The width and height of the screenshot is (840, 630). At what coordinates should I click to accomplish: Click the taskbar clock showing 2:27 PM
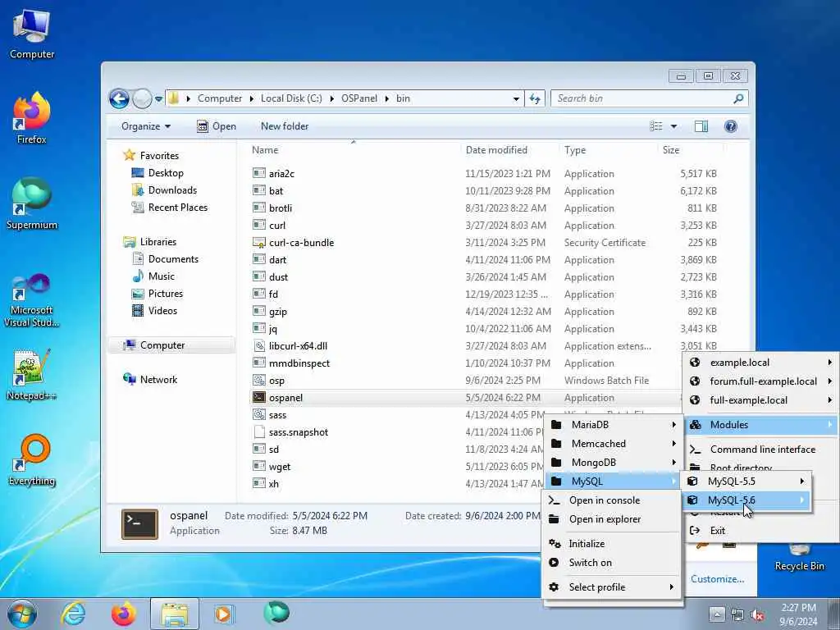point(798,615)
